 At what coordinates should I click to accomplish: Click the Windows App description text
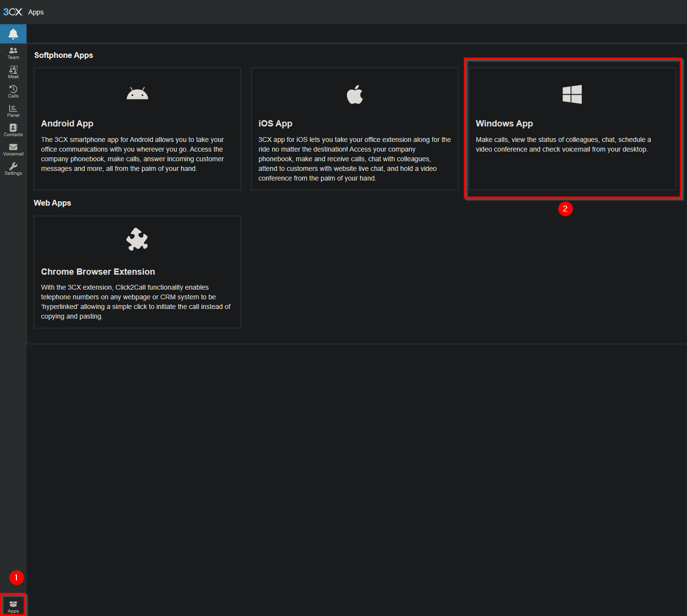point(563,144)
